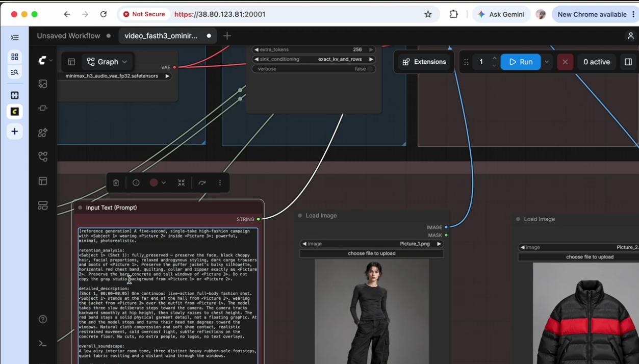Toggle the right side panel icon next to 0 active
Image resolution: width=639 pixels, height=364 pixels.
(628, 62)
